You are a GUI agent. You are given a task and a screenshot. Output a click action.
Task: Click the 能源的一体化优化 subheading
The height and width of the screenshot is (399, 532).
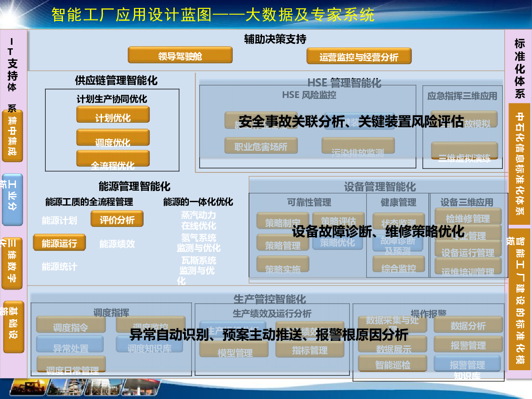click(198, 202)
